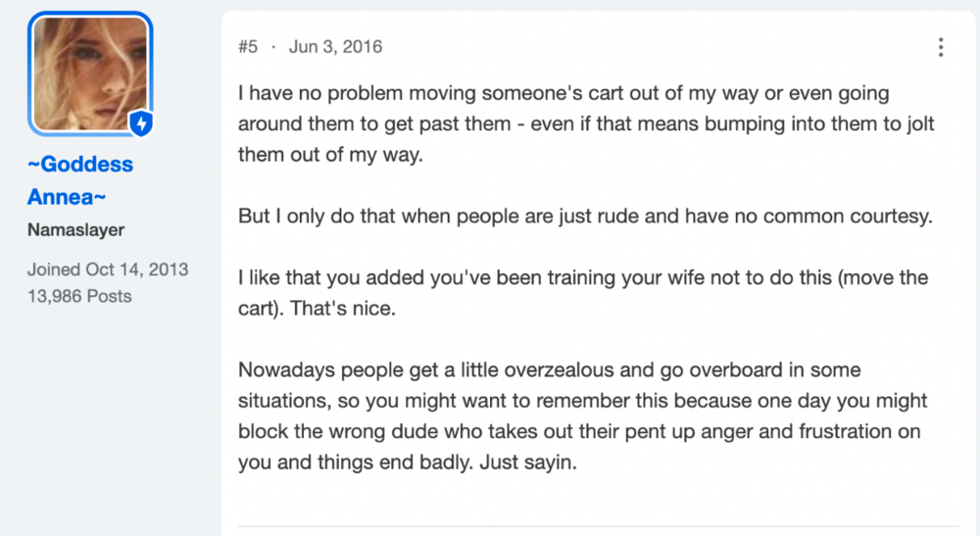Click the lightning shield badge on avatar
Image resolution: width=980 pixels, height=536 pixels.
coord(141,123)
